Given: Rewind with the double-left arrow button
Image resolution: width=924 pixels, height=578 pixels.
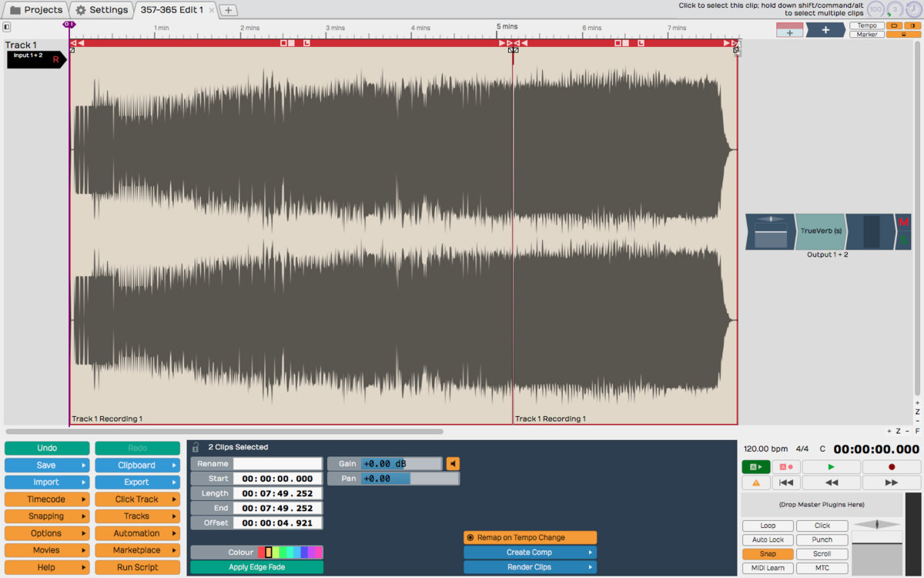Looking at the screenshot, I should click(831, 482).
